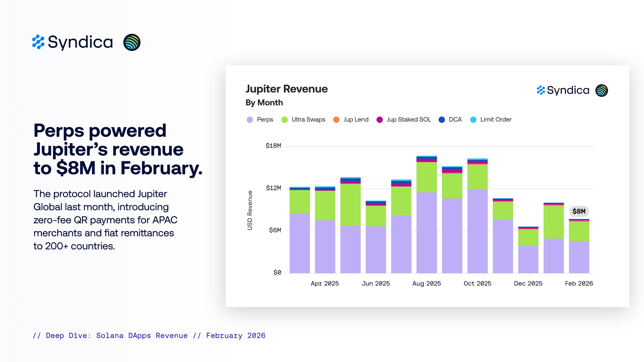Viewport: 644px width, 362px height.
Task: Click the Limit Order legend dot
Action: [x=473, y=120]
